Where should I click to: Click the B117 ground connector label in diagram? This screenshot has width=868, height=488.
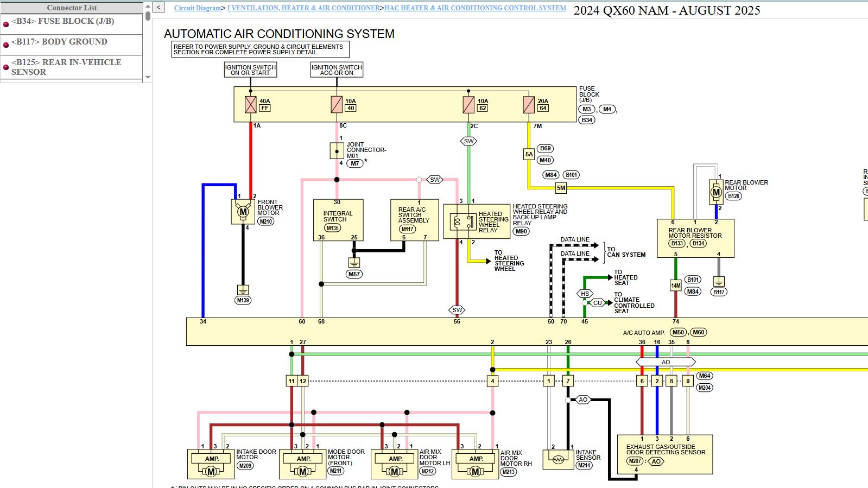point(719,292)
